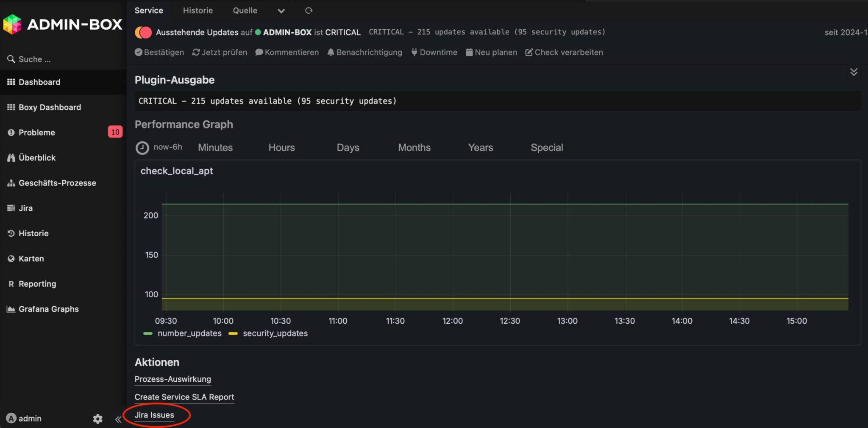Select the Jira sidebar entry
868x428 pixels.
(x=26, y=208)
